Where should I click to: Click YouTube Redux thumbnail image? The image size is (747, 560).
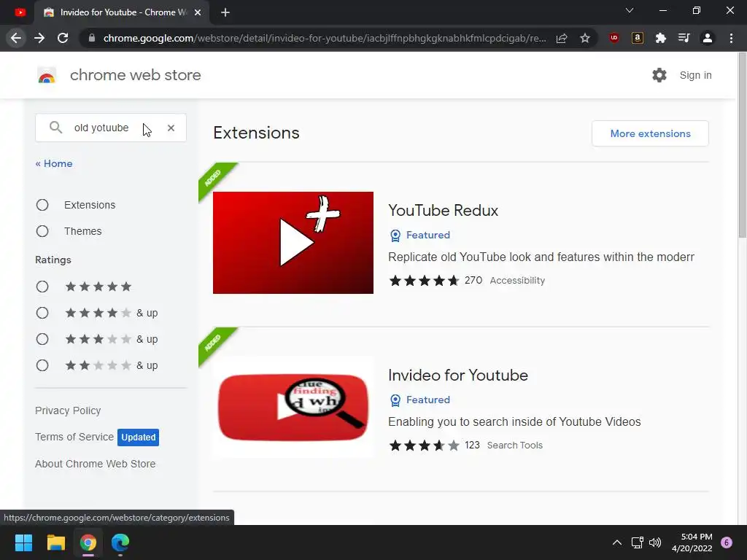(x=293, y=243)
